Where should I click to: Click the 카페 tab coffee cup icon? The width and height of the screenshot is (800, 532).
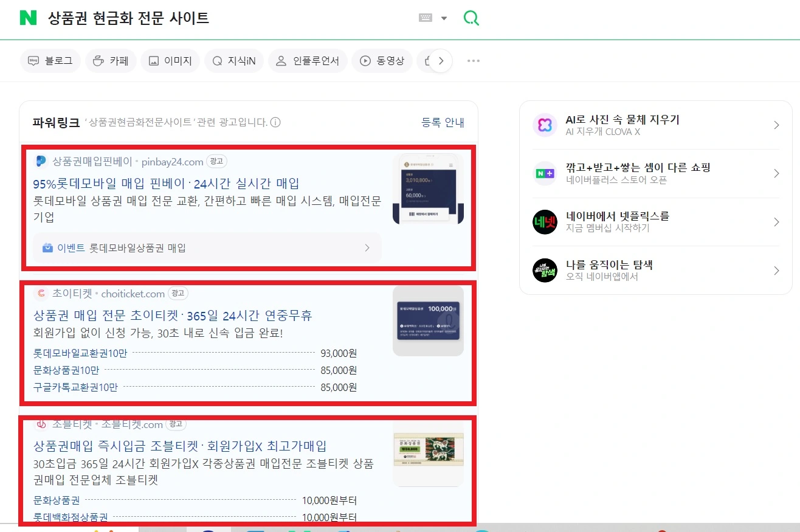98,61
